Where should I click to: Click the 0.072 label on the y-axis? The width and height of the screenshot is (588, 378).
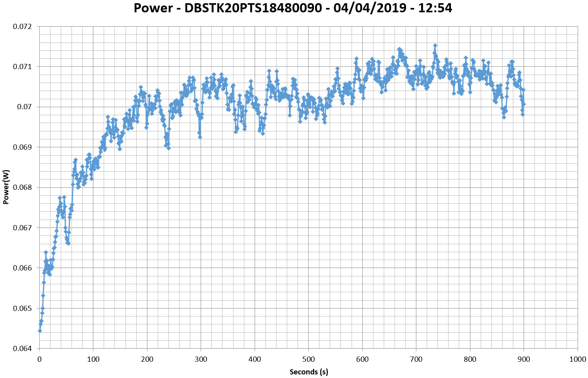[x=23, y=27]
